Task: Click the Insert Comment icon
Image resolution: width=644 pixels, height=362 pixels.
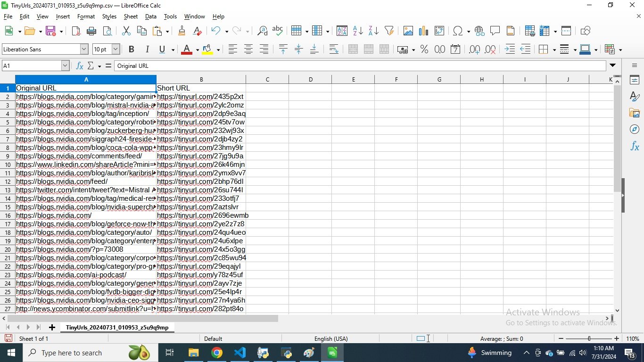Action: click(495, 31)
